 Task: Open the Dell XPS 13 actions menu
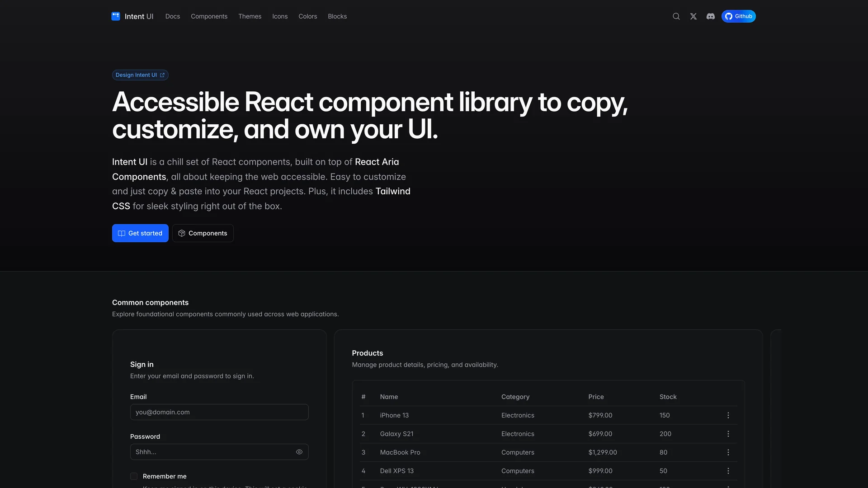pos(728,470)
